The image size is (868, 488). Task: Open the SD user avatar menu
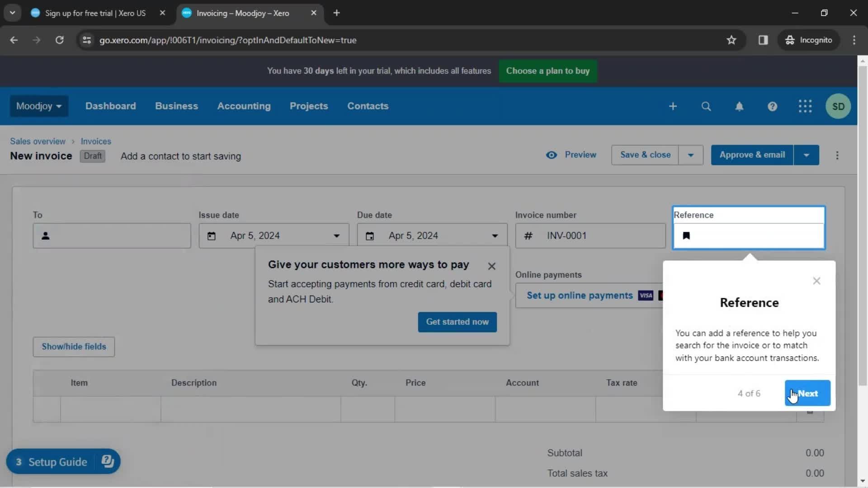(x=838, y=106)
